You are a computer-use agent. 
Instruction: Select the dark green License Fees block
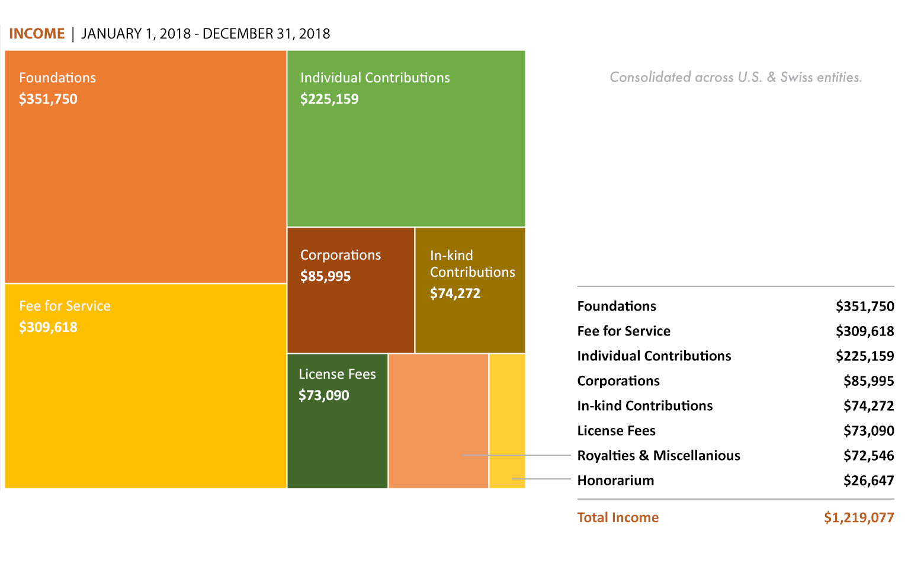tap(337, 421)
